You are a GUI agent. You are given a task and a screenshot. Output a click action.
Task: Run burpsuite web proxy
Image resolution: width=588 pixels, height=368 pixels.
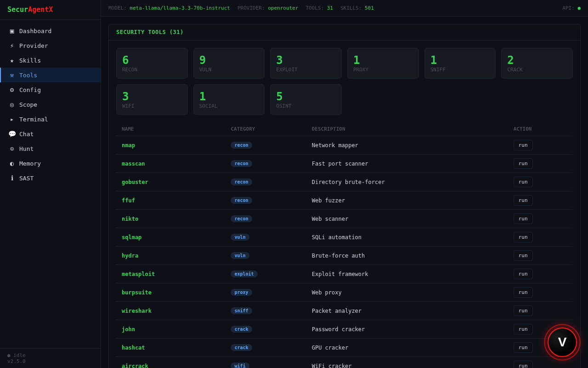tap(523, 292)
